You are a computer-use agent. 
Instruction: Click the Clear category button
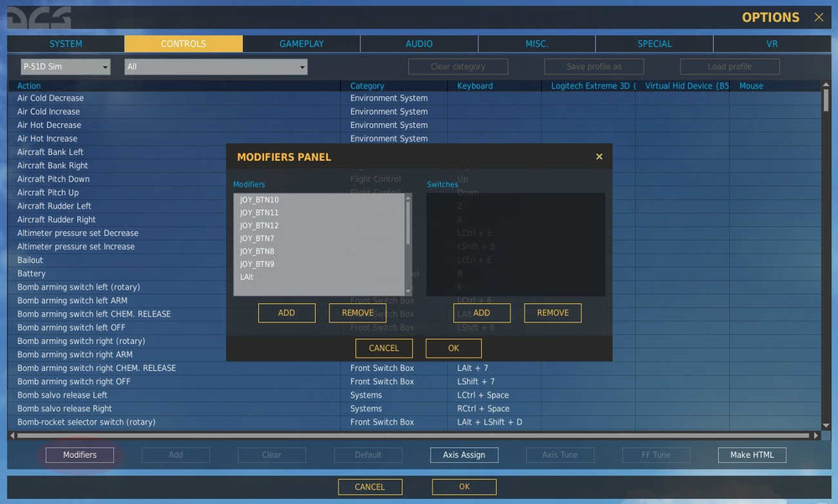coord(458,67)
